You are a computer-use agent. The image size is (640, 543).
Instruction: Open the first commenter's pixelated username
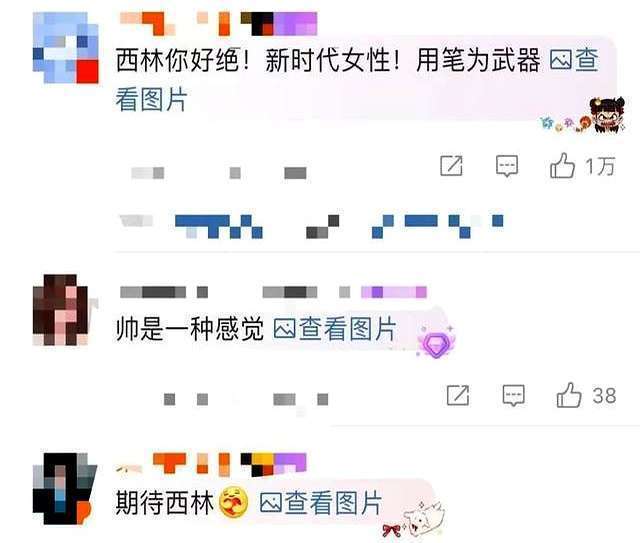coord(218,24)
